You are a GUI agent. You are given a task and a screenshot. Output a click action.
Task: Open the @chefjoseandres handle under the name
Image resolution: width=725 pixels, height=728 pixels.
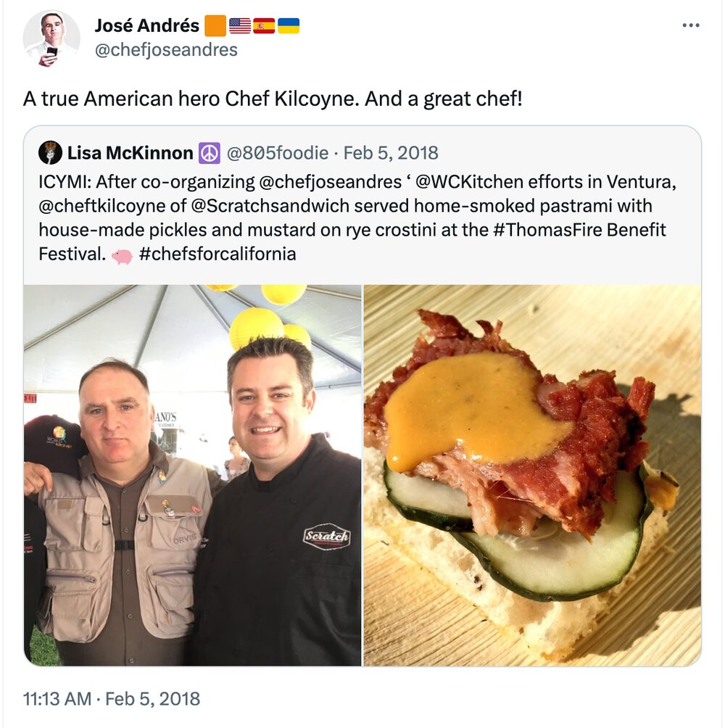coord(166,50)
